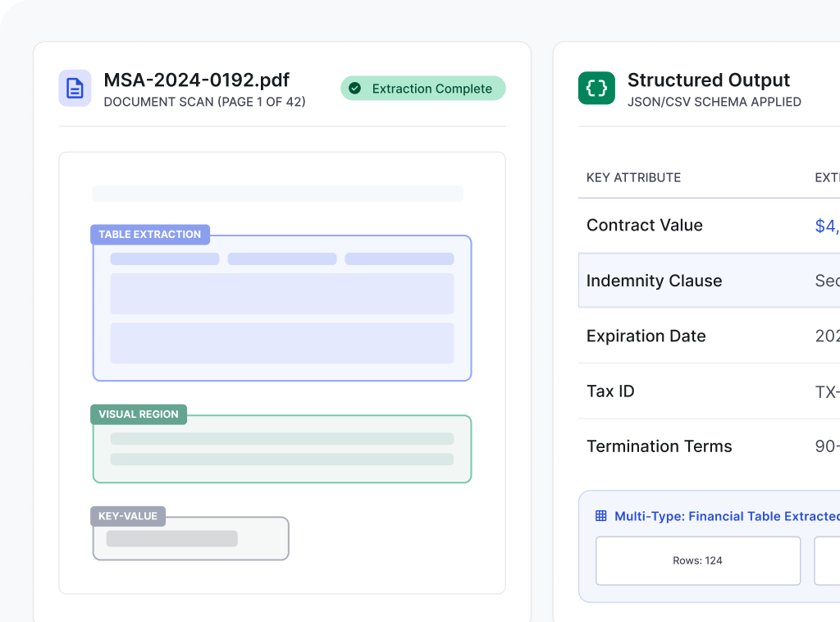
Task: Select the Expiration Date row
Action: point(710,336)
